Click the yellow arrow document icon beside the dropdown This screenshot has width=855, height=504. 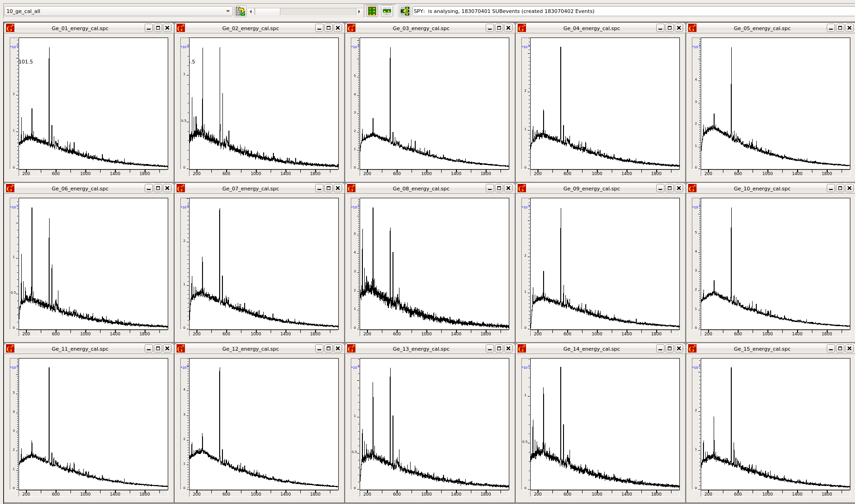tap(240, 11)
